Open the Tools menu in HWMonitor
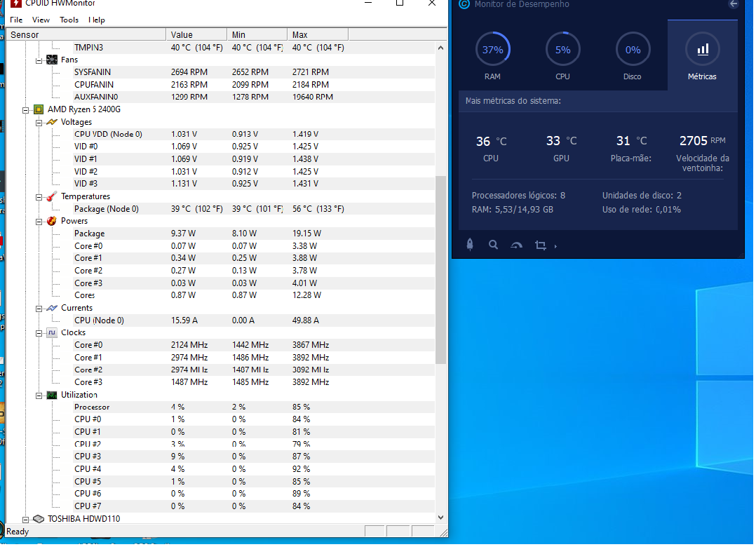756x554 pixels. [x=69, y=20]
